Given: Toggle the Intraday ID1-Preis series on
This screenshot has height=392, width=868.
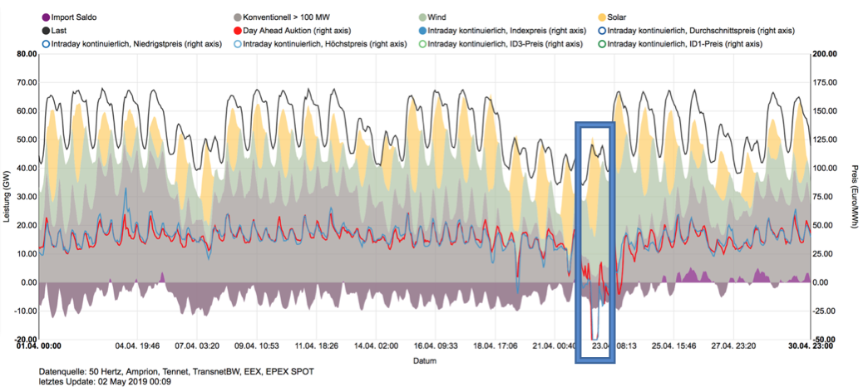Looking at the screenshot, I should [604, 42].
